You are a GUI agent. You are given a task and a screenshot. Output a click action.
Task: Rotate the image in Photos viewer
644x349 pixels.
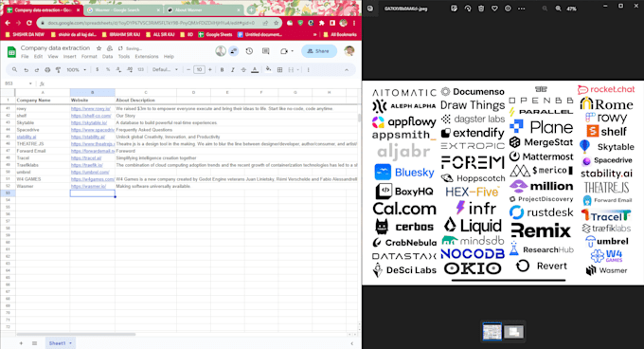point(468,9)
